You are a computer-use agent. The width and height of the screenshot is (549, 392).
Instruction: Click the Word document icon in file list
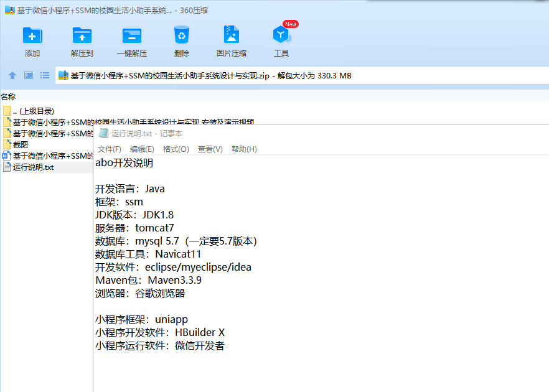7,156
